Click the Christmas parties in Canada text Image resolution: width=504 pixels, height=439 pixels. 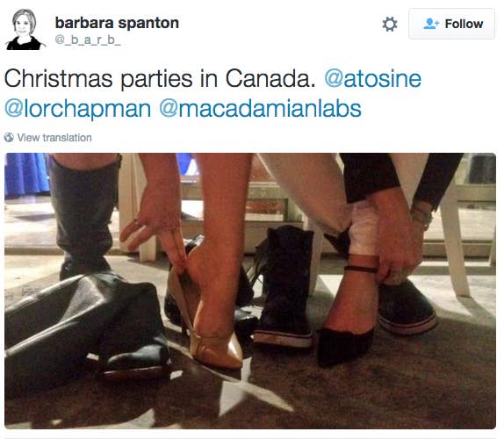[160, 79]
